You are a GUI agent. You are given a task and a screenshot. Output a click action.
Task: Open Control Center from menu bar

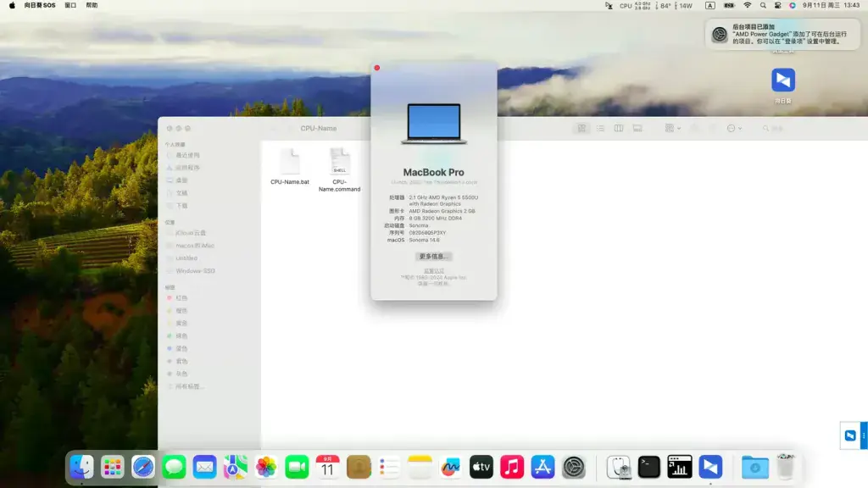(778, 6)
